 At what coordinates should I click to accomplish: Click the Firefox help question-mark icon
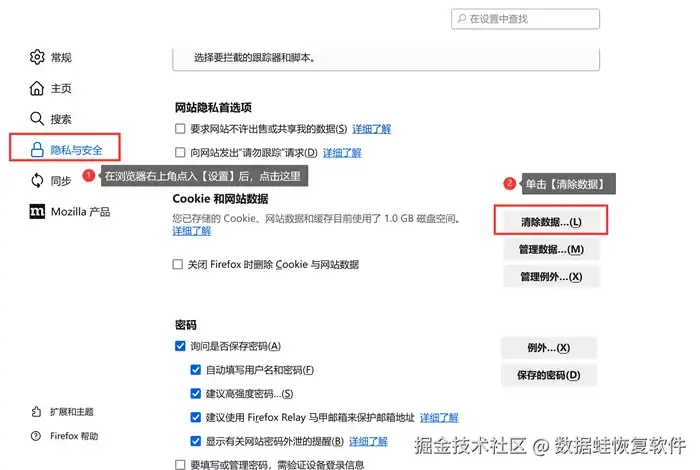(36, 436)
